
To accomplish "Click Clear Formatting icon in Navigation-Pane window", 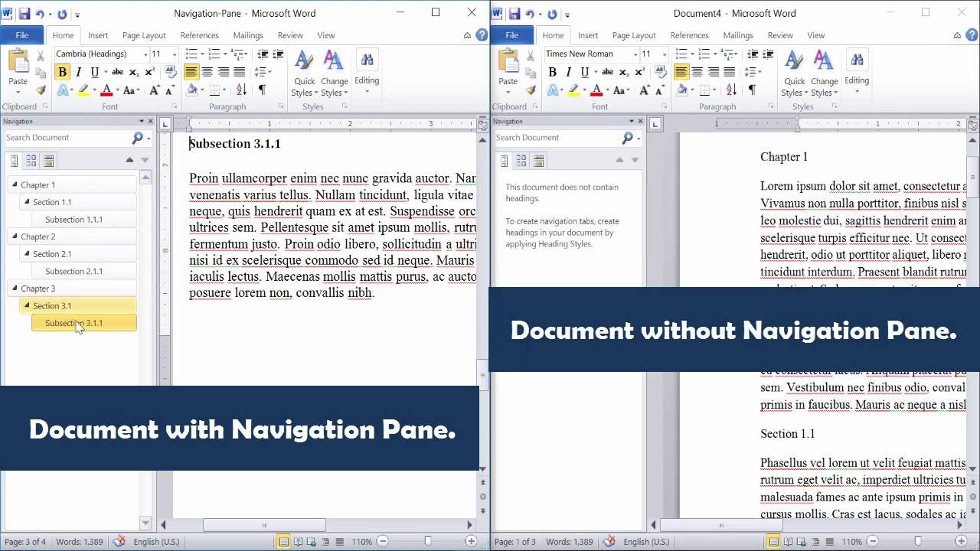I will (169, 72).
